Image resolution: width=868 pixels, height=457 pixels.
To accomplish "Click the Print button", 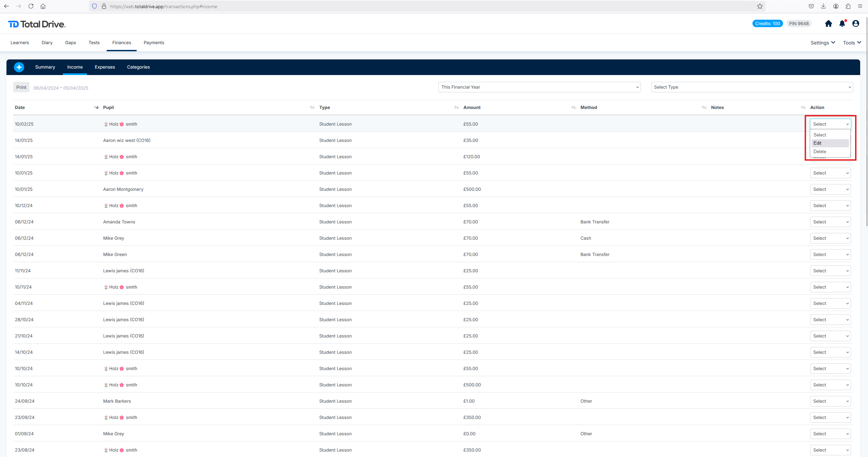I will tap(21, 87).
